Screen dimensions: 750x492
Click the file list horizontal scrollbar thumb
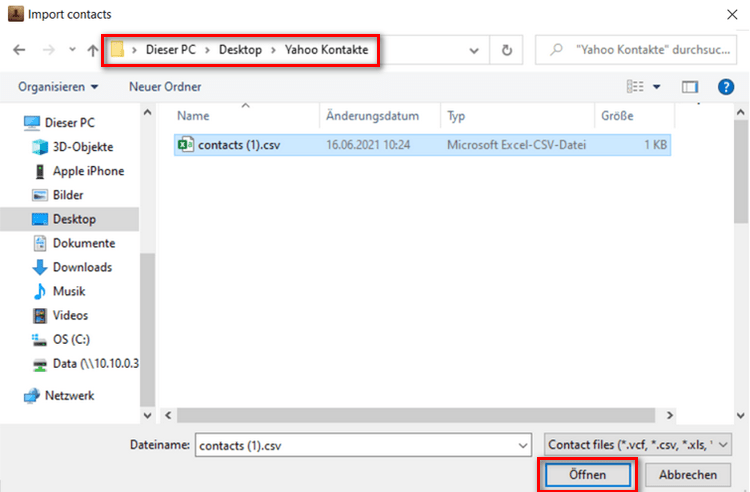416,415
